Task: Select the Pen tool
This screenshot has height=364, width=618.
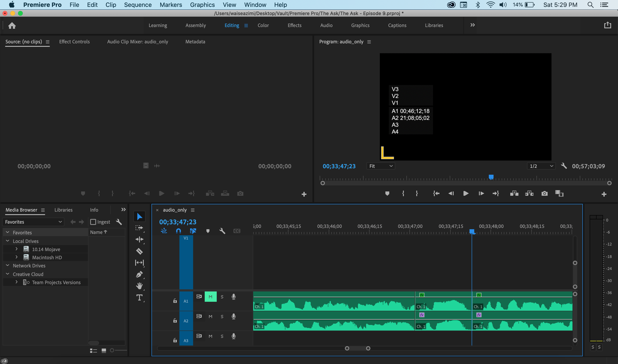Action: click(139, 274)
